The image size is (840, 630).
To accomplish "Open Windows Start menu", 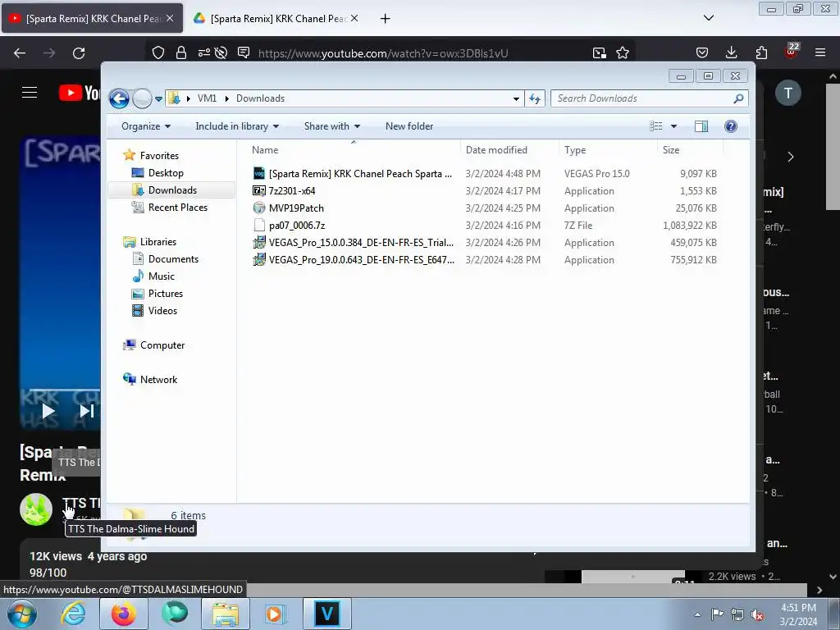I will 22,614.
